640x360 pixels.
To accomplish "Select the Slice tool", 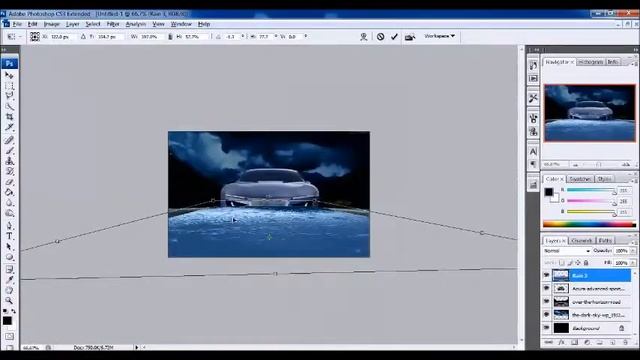I will [9, 127].
